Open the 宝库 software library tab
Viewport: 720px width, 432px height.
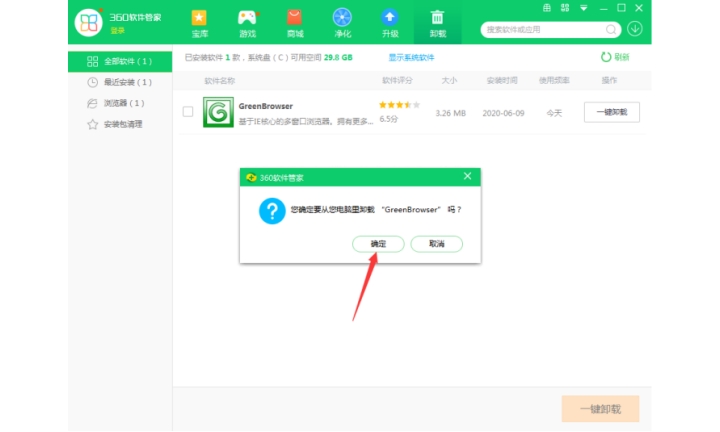coord(199,23)
